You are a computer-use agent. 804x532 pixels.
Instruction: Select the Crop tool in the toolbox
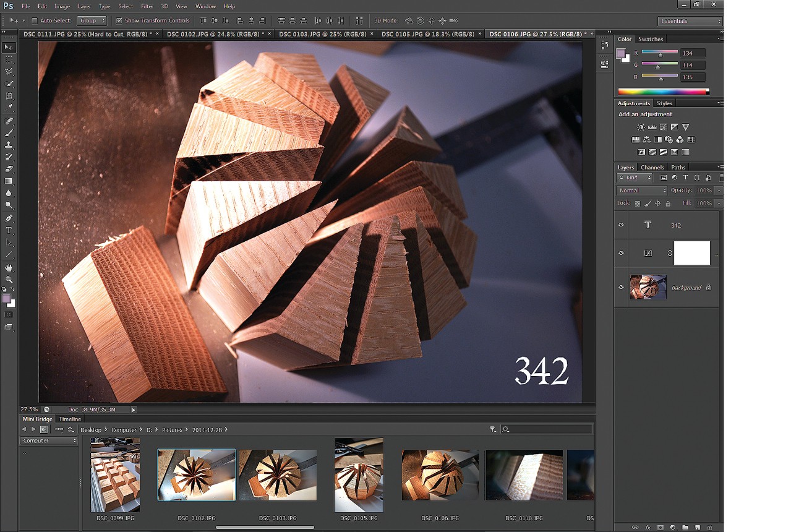point(9,96)
